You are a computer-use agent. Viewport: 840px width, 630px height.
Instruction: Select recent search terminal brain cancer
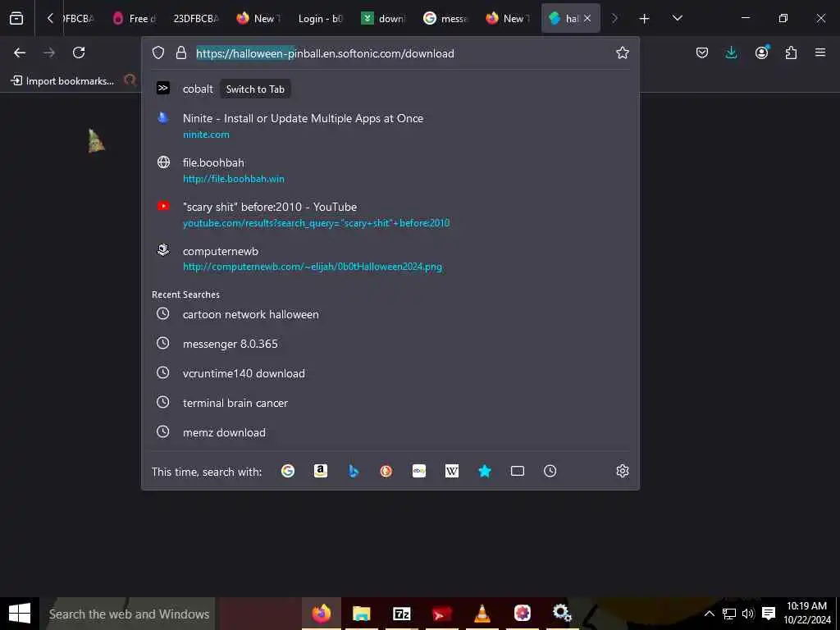coord(390,403)
